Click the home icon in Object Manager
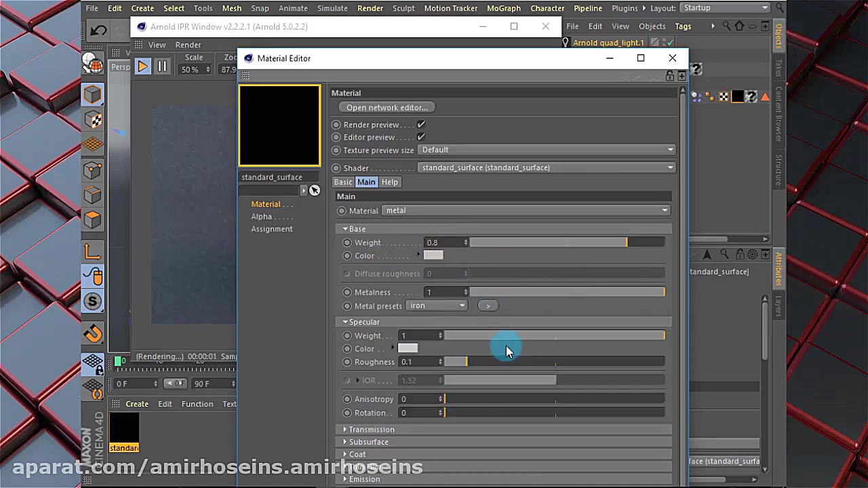 point(739,26)
